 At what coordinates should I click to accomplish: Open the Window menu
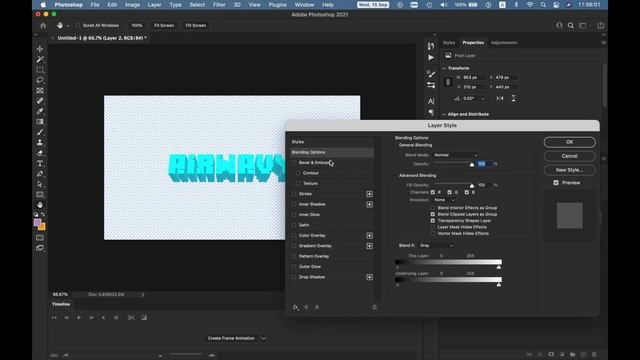pyautogui.click(x=304, y=5)
